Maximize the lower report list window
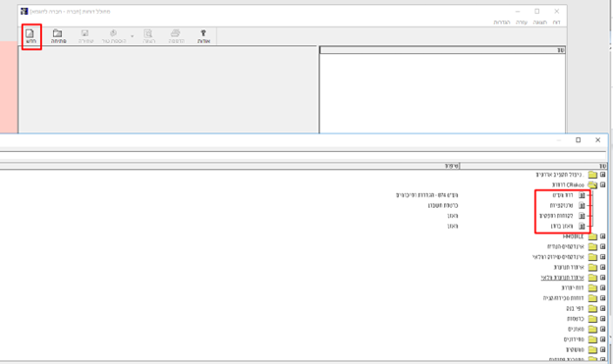The width and height of the screenshot is (613, 364). click(x=579, y=140)
